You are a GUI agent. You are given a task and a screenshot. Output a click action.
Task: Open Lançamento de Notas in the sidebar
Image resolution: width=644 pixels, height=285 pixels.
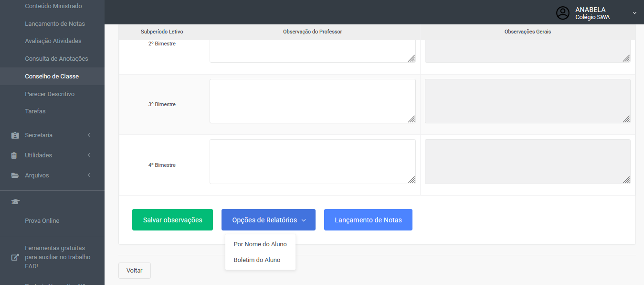[55, 24]
